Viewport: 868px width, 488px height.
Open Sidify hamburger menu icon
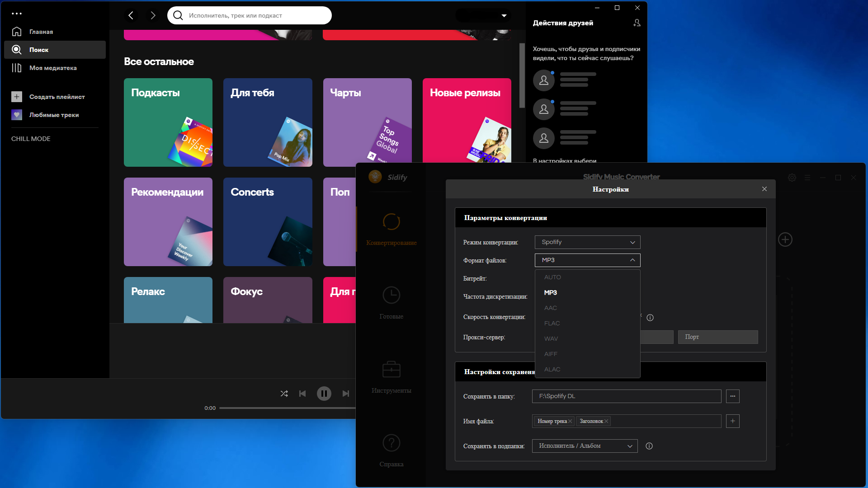click(x=807, y=178)
